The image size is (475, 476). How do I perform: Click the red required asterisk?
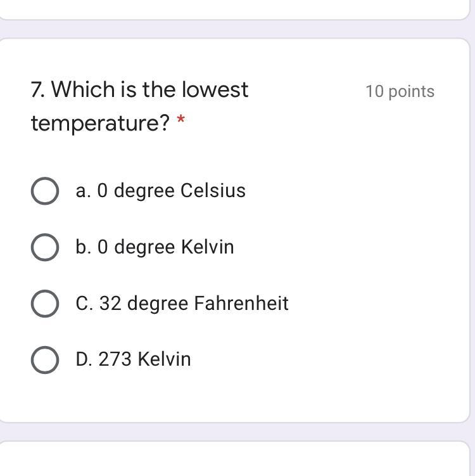point(181,120)
